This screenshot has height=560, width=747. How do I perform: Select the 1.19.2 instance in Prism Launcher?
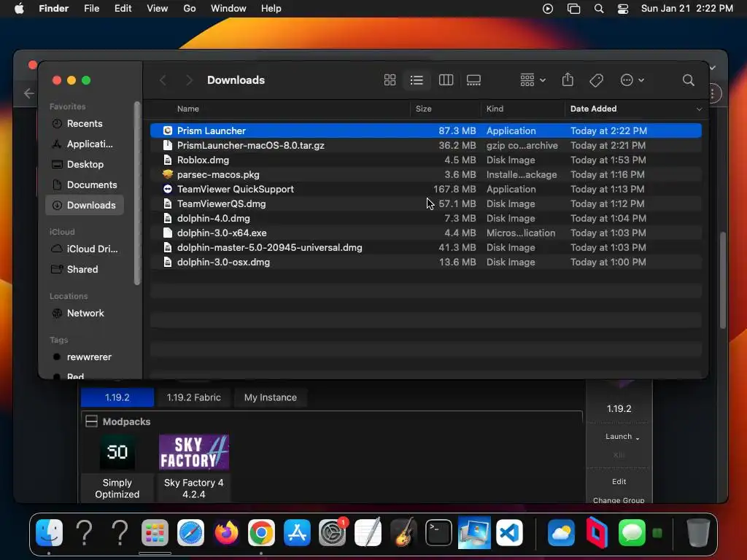(117, 397)
